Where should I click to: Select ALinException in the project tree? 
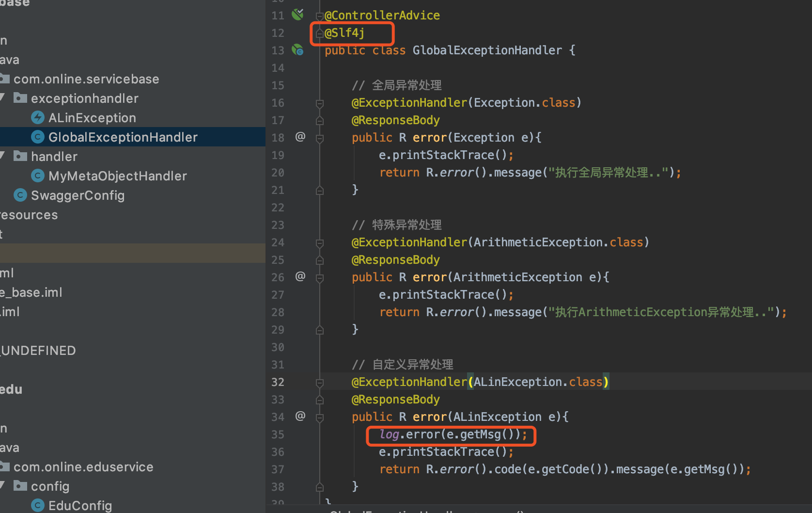click(92, 117)
